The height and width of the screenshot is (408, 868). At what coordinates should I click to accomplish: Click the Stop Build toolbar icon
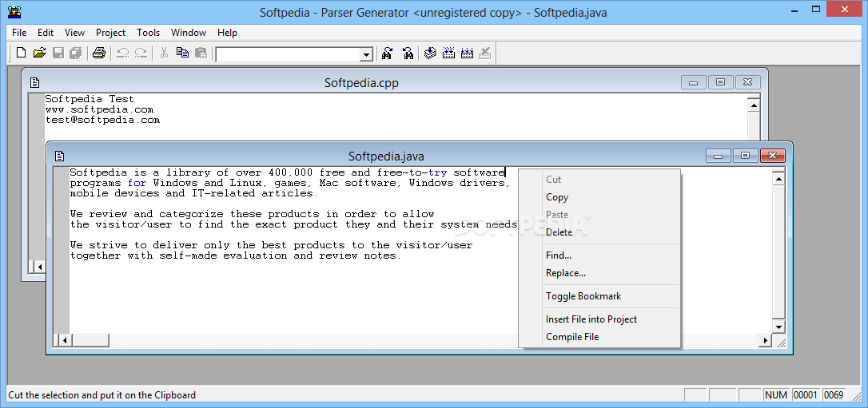[x=485, y=53]
